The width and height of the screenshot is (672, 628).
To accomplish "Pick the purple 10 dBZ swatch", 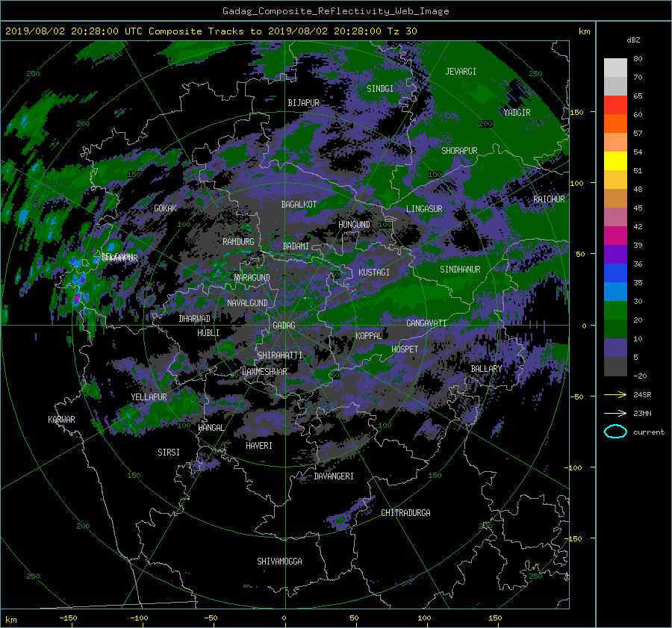I will pyautogui.click(x=615, y=347).
